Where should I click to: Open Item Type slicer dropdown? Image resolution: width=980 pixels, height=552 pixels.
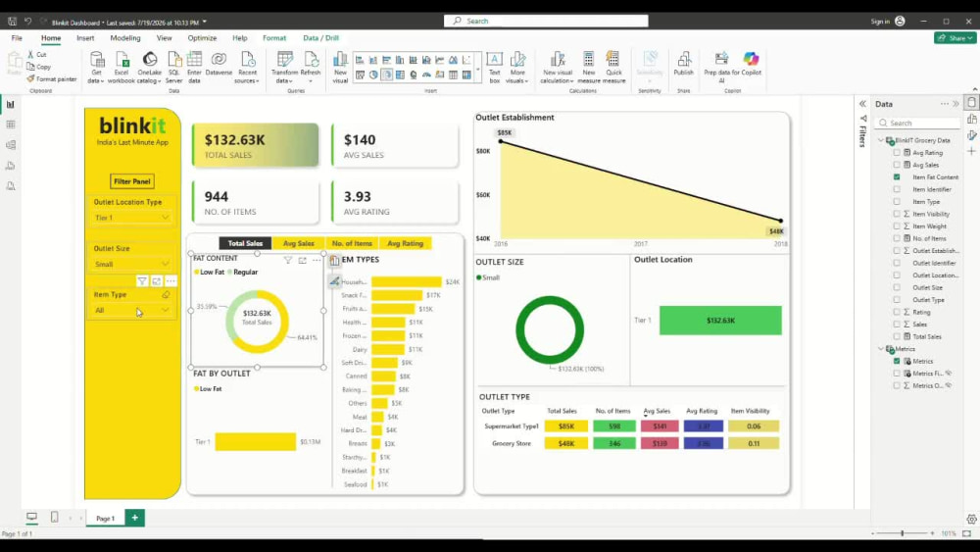tap(132, 310)
